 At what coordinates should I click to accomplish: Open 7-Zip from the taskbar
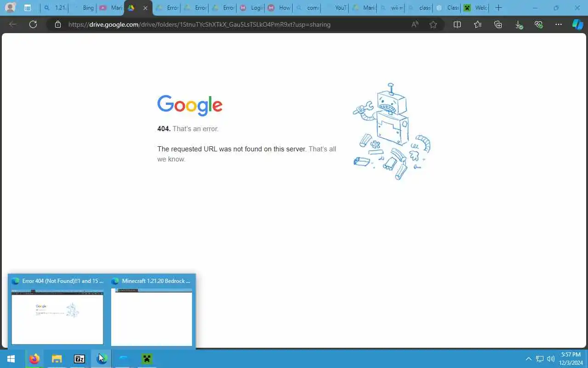point(79,359)
